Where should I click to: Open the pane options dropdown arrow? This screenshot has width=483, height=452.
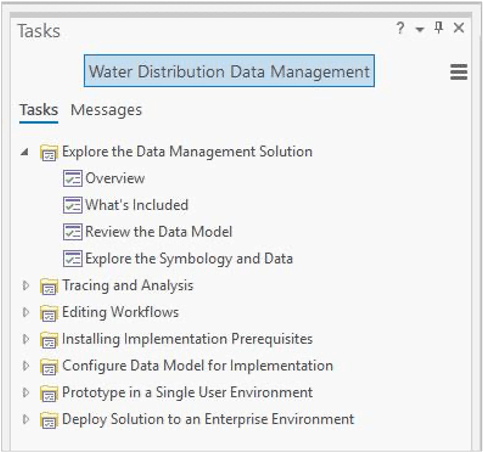coord(420,30)
